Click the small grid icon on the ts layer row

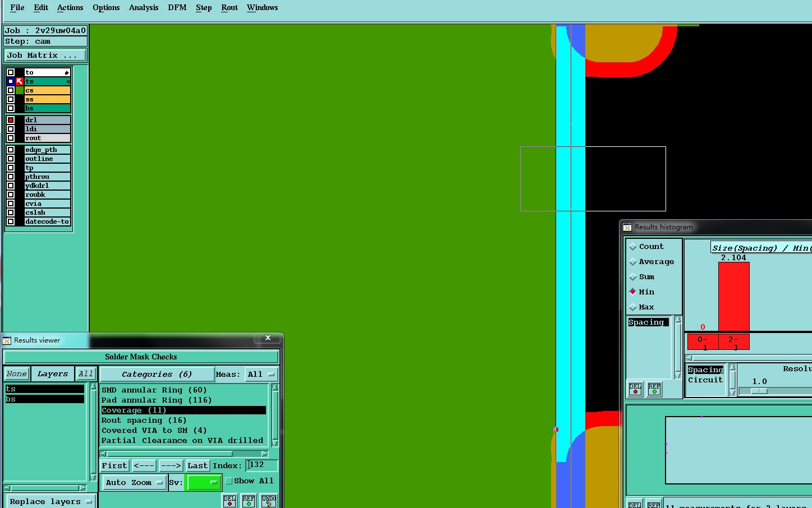tap(68, 81)
